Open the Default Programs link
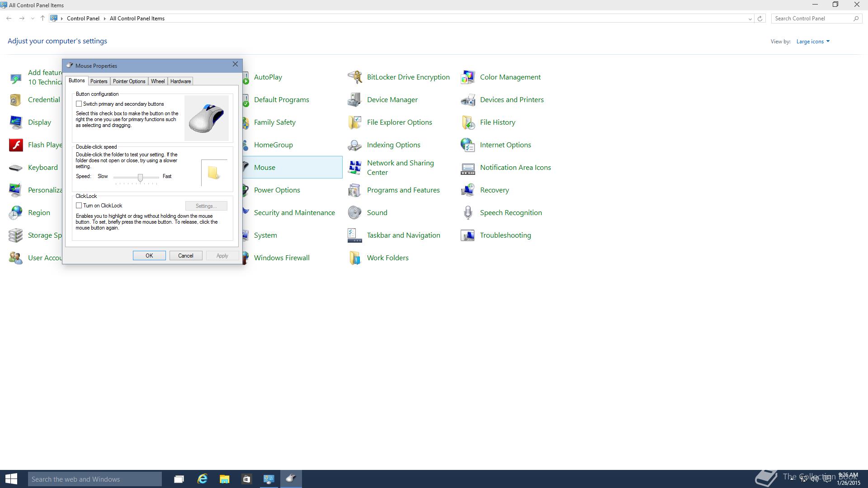Screen dimensions: 868x488 (282, 100)
